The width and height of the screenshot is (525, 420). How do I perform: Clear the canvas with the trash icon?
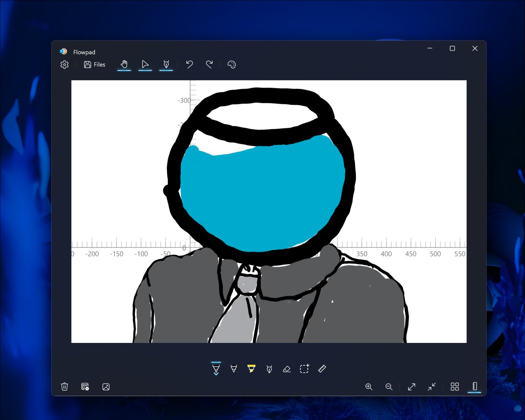pyautogui.click(x=64, y=387)
